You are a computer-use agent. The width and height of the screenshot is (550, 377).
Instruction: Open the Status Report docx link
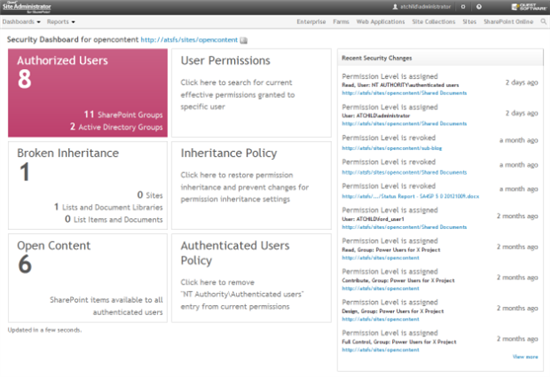pos(410,196)
